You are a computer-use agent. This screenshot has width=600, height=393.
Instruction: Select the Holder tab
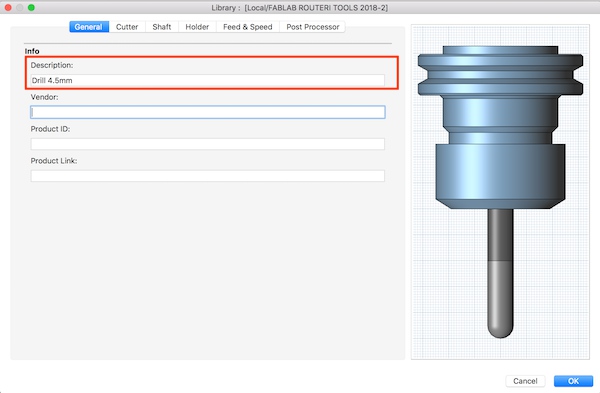(x=197, y=27)
